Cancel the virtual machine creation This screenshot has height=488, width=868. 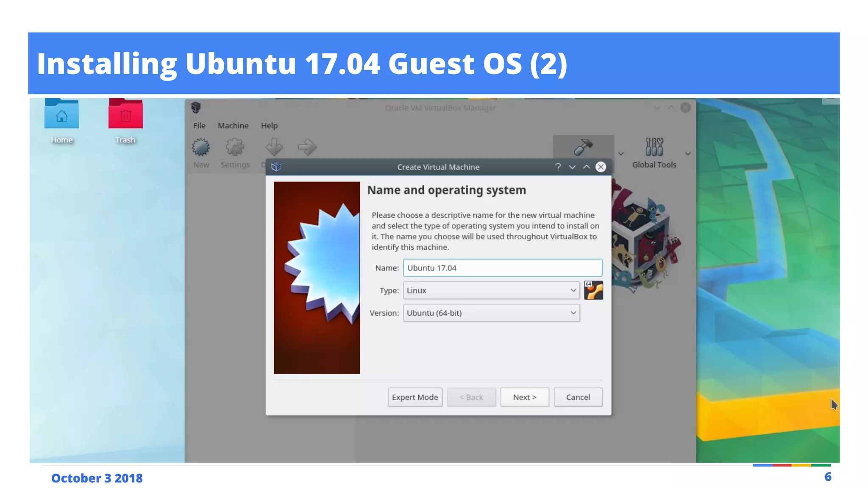pos(578,397)
